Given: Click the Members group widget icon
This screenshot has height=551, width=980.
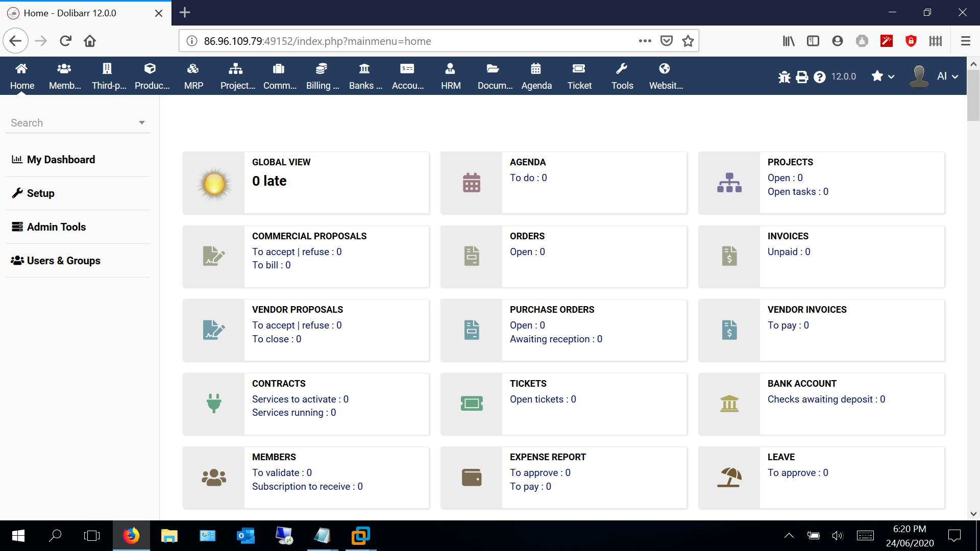Looking at the screenshot, I should pos(214,478).
